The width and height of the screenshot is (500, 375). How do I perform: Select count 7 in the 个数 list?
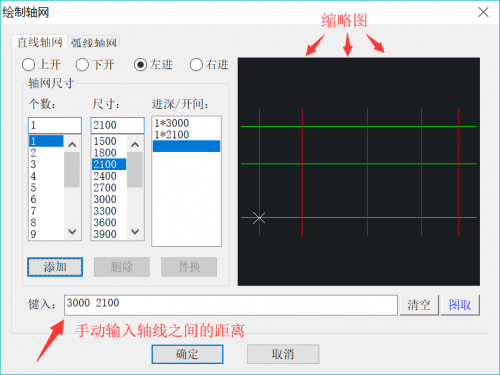(46, 211)
